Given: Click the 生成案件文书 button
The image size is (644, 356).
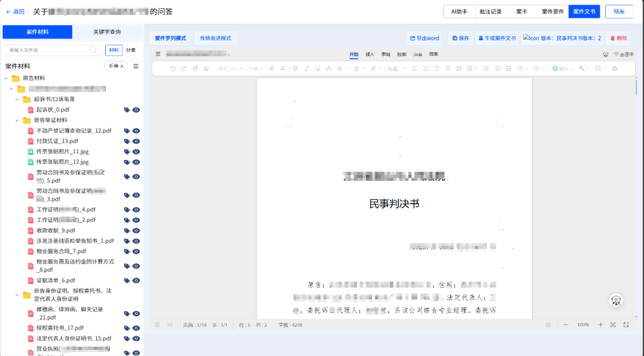Looking at the screenshot, I should (497, 38).
